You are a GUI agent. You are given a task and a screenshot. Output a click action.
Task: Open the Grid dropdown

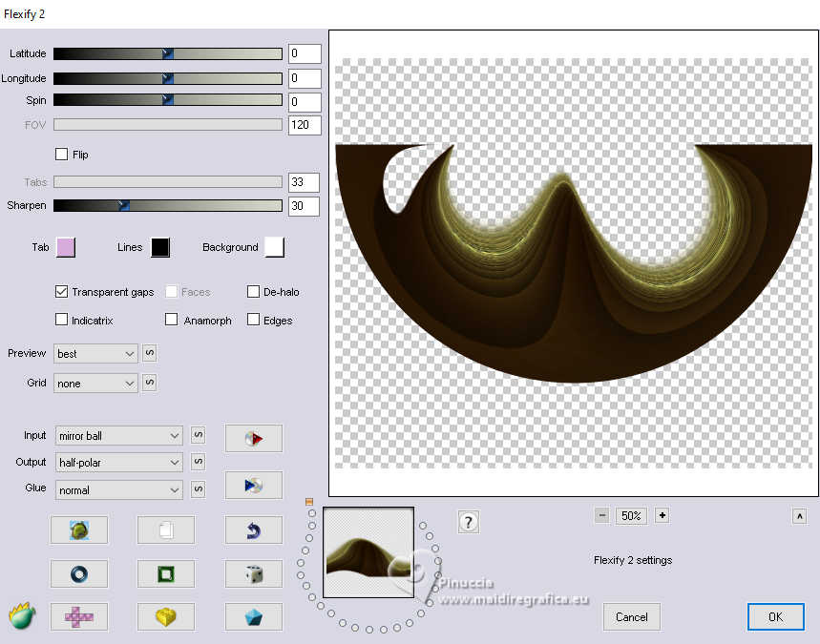[95, 384]
